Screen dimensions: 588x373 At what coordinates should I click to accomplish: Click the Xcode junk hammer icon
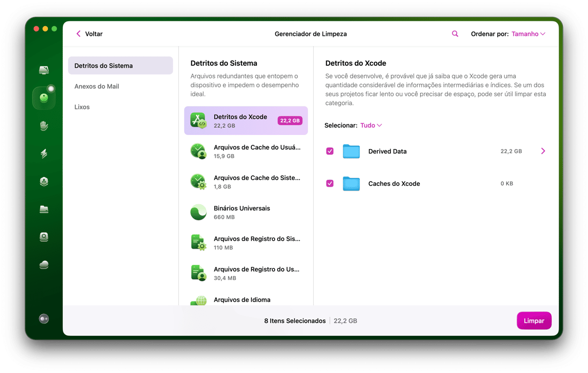pyautogui.click(x=198, y=120)
